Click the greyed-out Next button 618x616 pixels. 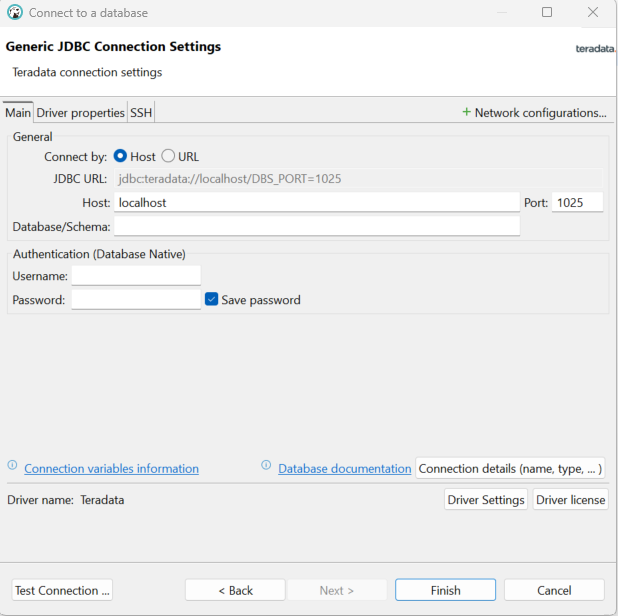click(x=337, y=590)
